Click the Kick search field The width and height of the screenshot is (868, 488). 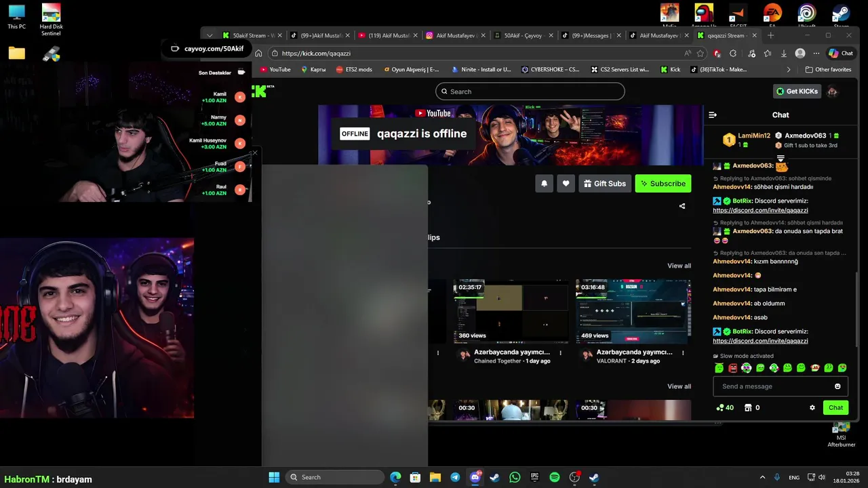pyautogui.click(x=530, y=91)
